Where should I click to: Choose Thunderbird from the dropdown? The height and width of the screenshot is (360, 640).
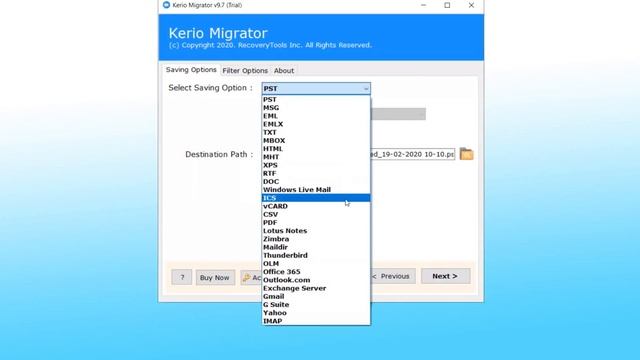(316, 255)
